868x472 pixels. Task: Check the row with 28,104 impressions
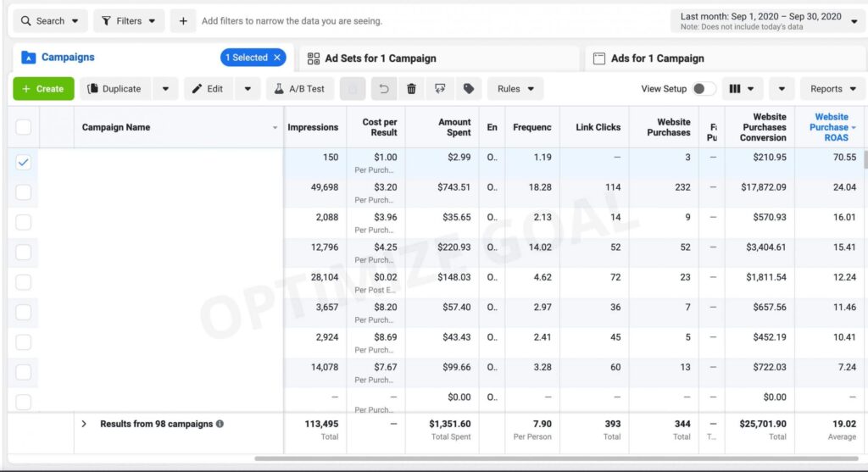click(x=23, y=281)
